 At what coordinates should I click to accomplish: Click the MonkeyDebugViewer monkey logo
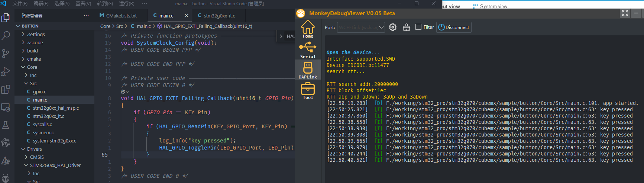click(301, 13)
